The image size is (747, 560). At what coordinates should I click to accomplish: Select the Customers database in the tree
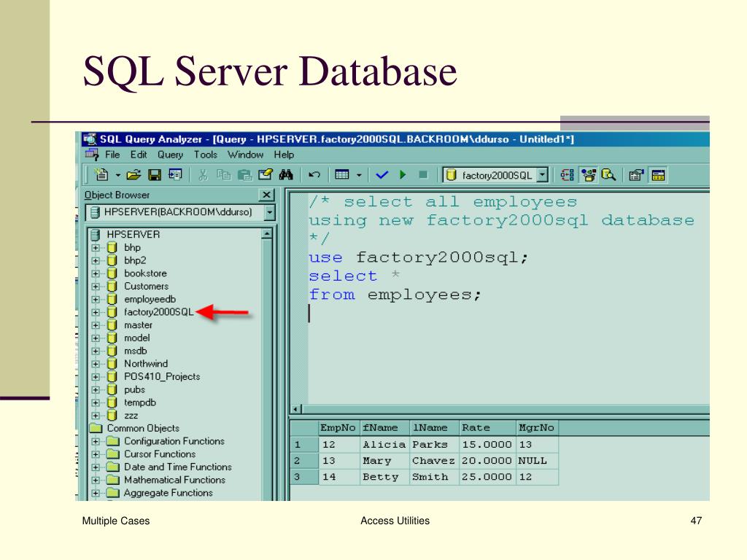[x=146, y=286]
